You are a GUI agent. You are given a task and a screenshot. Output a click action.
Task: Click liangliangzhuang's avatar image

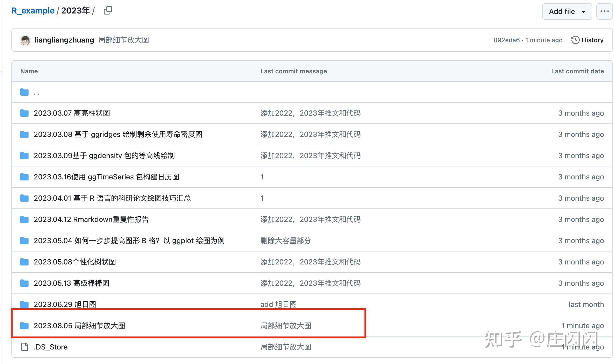click(25, 40)
